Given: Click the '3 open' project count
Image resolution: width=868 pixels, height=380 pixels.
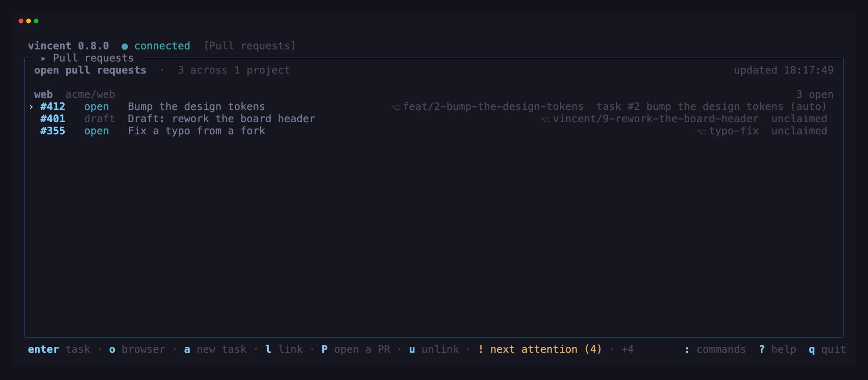Looking at the screenshot, I should [815, 95].
